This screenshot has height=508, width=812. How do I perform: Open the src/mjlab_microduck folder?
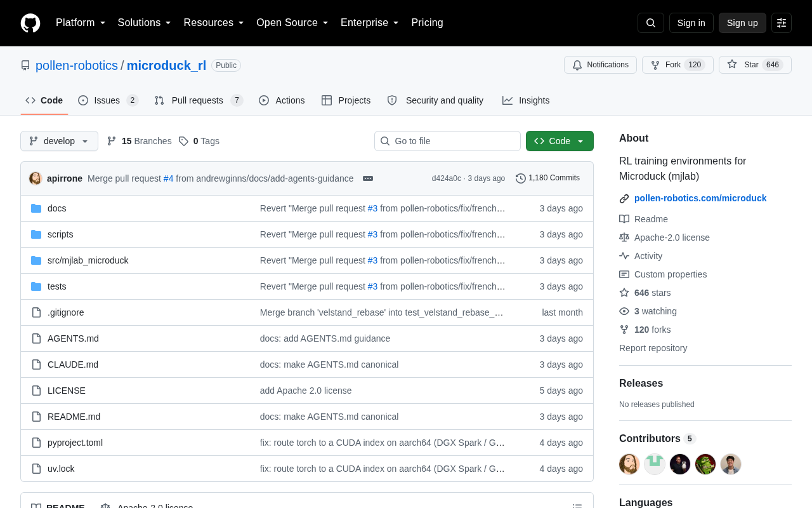coord(88,260)
